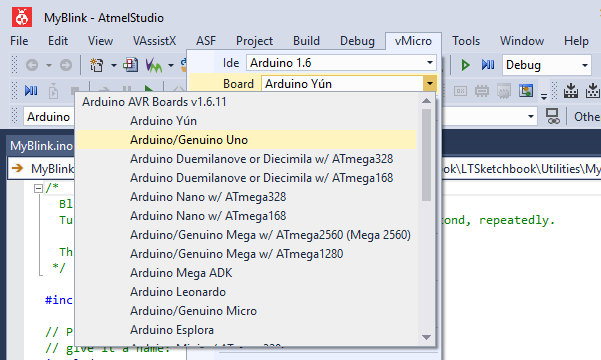Click the Navigate Backward arrow icon
This screenshot has height=360, width=601.
tap(32, 65)
